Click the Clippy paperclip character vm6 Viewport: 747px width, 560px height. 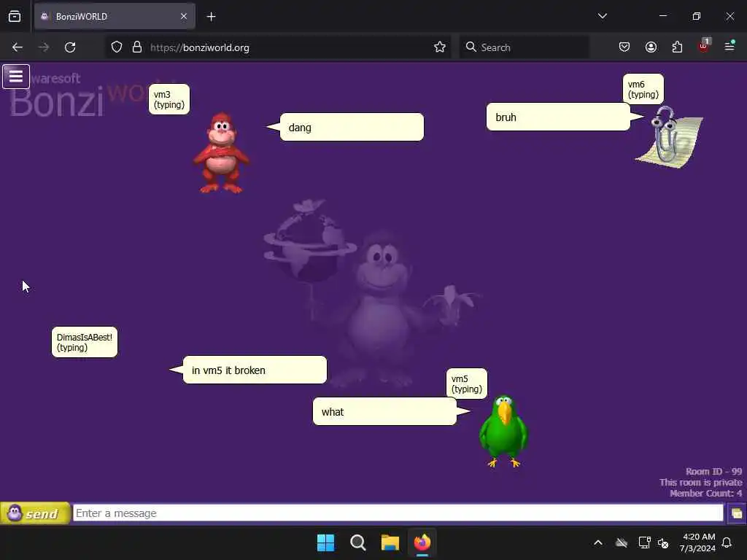point(670,136)
